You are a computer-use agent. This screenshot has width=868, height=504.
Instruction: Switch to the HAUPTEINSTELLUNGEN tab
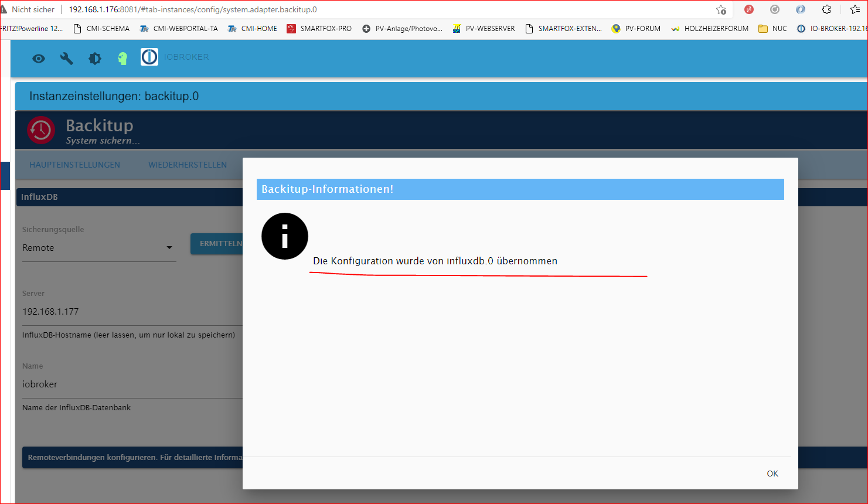pyautogui.click(x=75, y=165)
